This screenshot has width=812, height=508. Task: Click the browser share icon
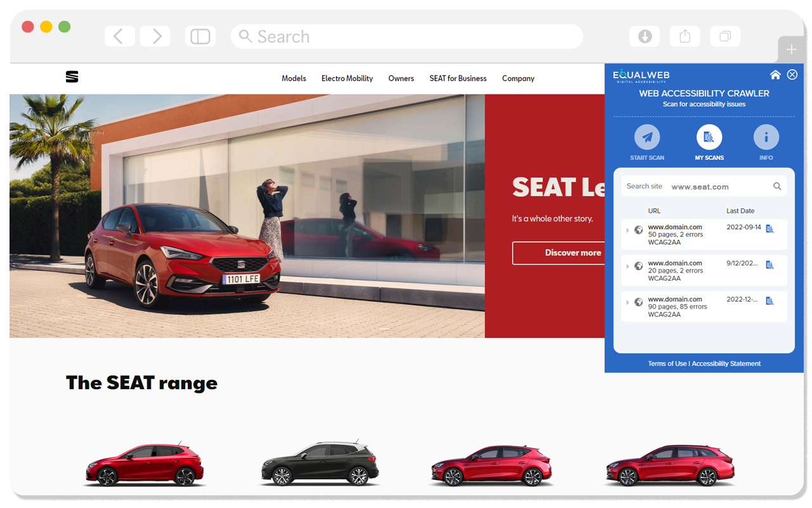(x=684, y=36)
